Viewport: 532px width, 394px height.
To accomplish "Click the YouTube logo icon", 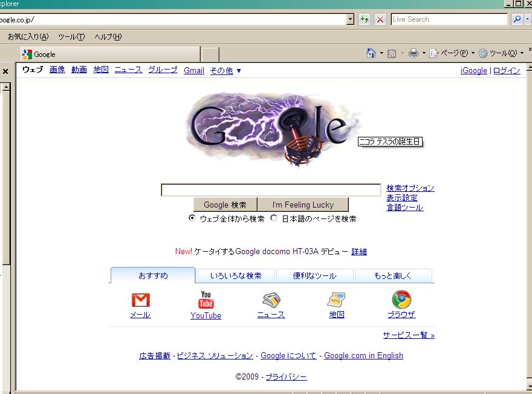I will tap(206, 300).
